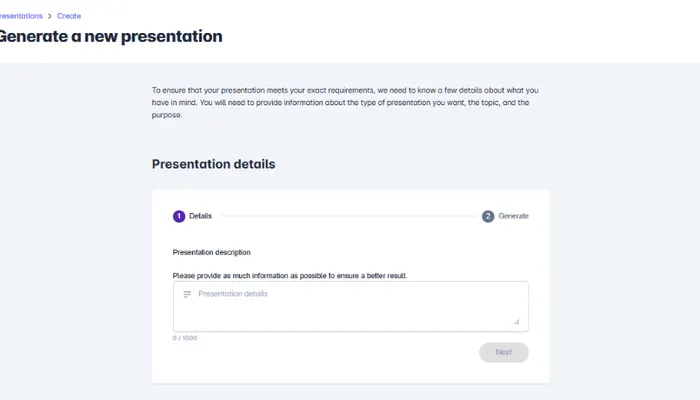Open the Presentations breadcrumb link

20,16
